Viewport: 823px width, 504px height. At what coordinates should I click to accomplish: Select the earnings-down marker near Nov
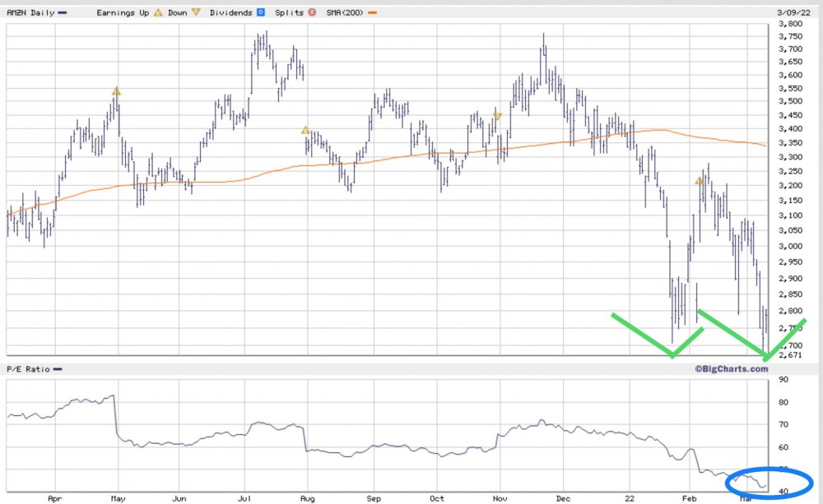pos(498,116)
